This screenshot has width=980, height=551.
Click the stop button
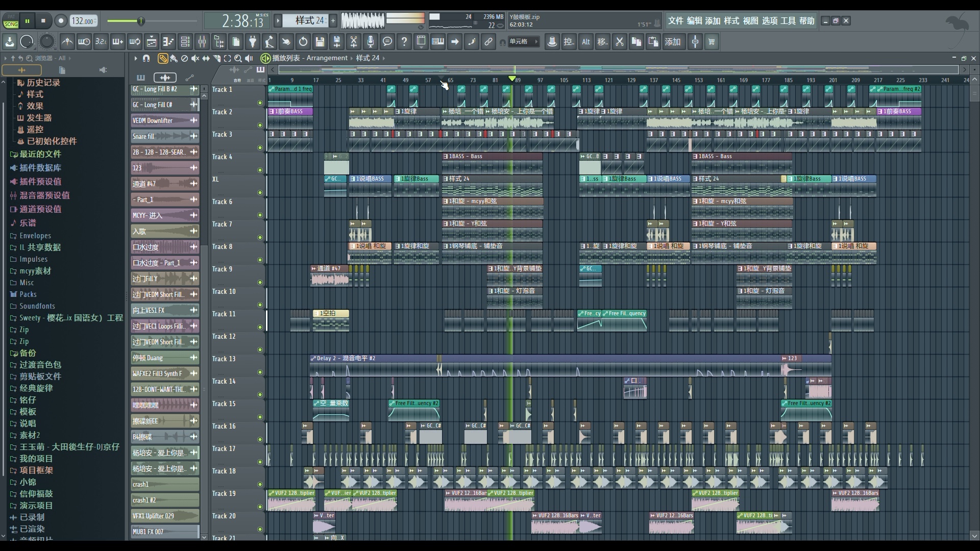(x=43, y=21)
